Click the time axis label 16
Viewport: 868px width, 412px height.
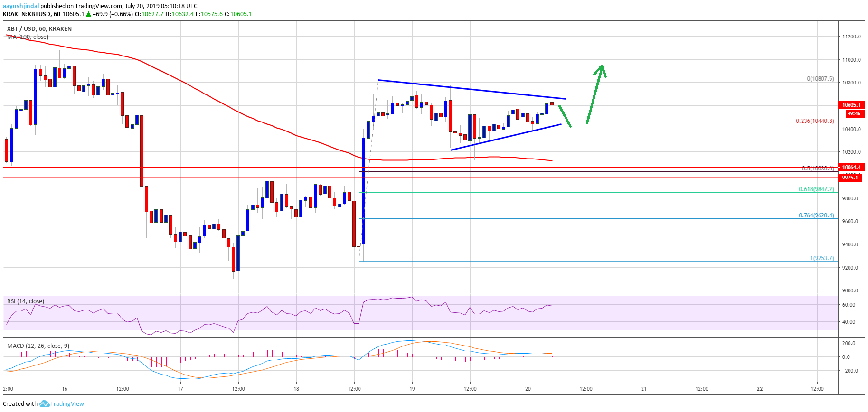click(x=65, y=389)
